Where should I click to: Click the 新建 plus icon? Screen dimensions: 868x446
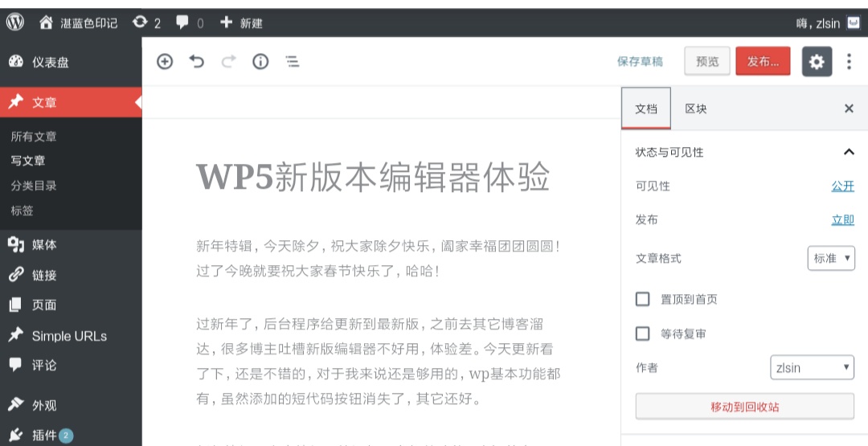tap(226, 23)
